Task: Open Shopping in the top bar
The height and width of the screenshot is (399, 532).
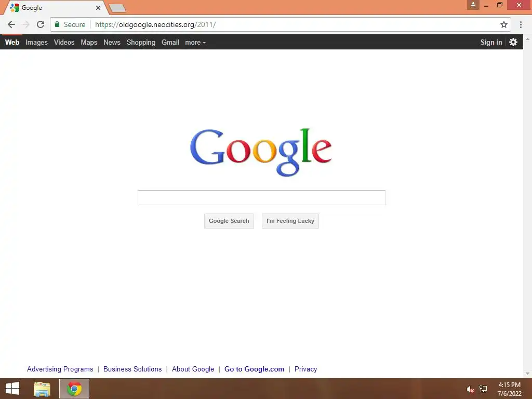Action: (x=141, y=43)
